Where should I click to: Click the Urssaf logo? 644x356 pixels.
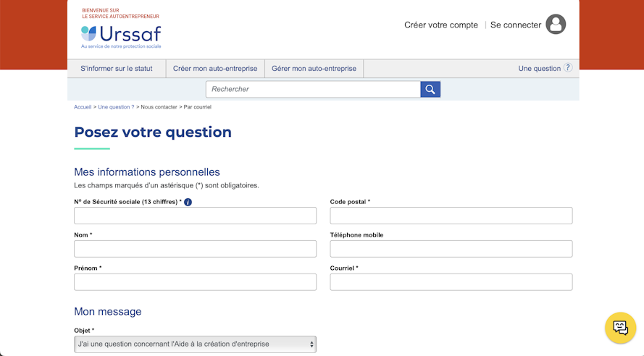click(x=121, y=36)
